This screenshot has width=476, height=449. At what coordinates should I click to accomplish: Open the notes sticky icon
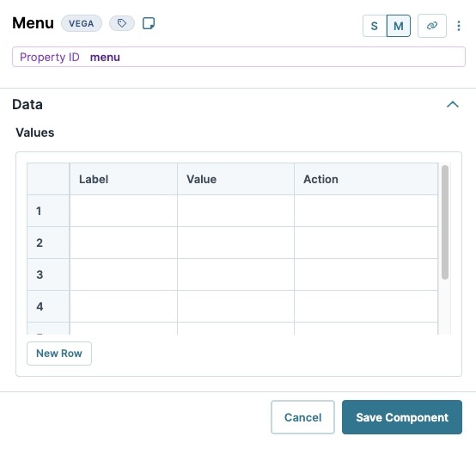tap(149, 23)
